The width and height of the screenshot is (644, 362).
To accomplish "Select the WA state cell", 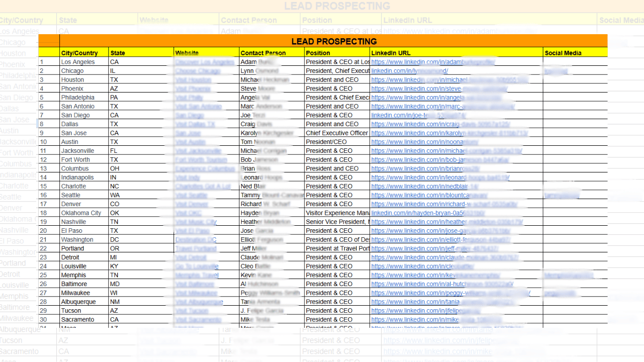I will pyautogui.click(x=141, y=195).
